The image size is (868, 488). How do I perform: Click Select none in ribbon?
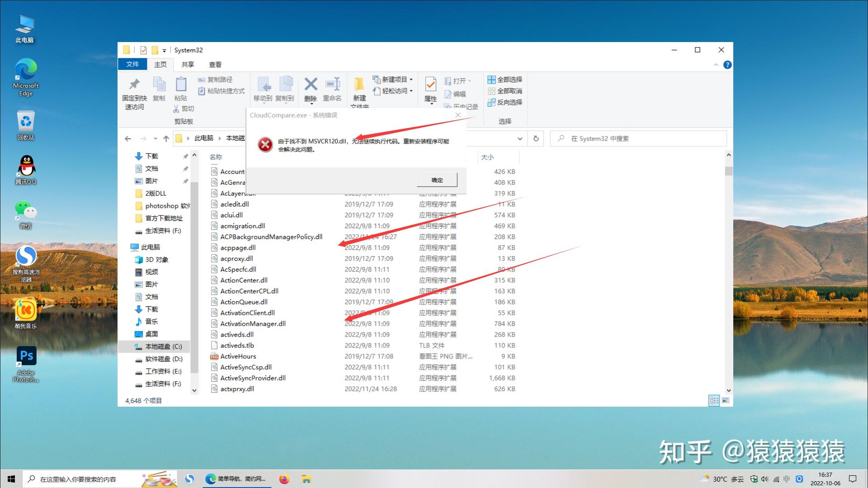tap(505, 91)
